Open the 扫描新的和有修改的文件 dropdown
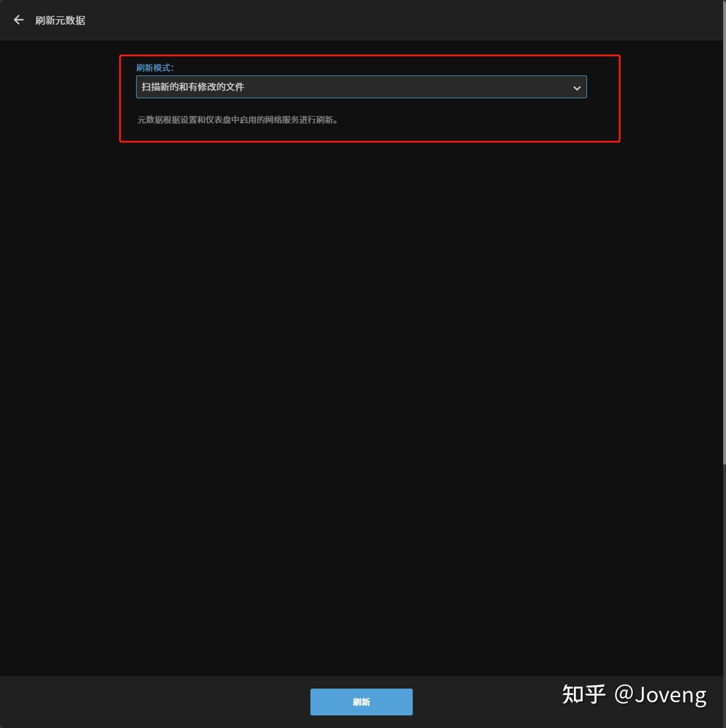Screen dimensions: 726x728 click(361, 87)
